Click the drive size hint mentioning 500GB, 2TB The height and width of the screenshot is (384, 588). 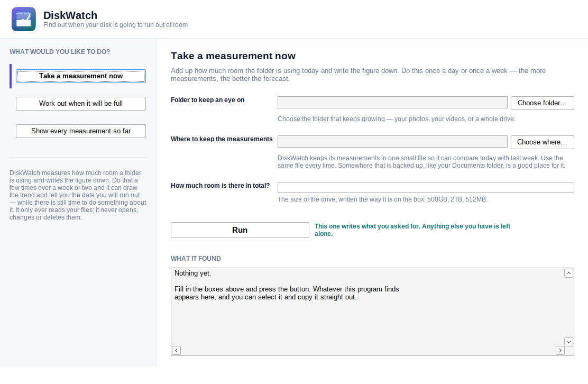[382, 199]
